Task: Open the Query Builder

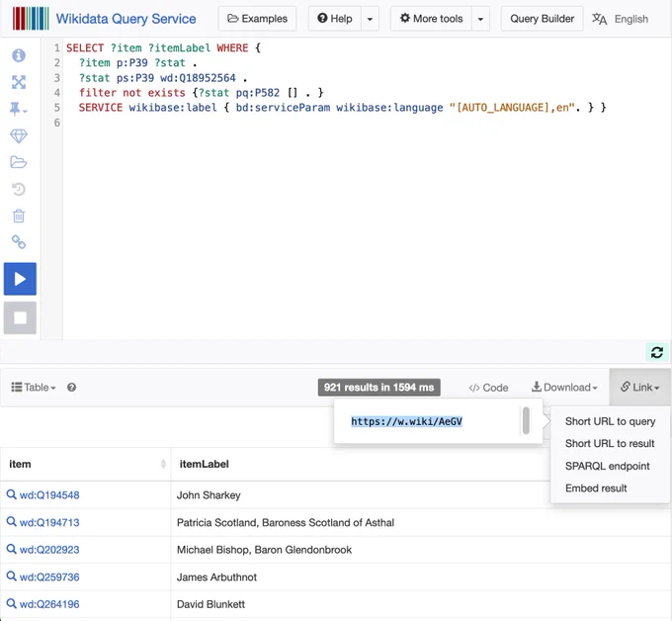Action: [542, 19]
